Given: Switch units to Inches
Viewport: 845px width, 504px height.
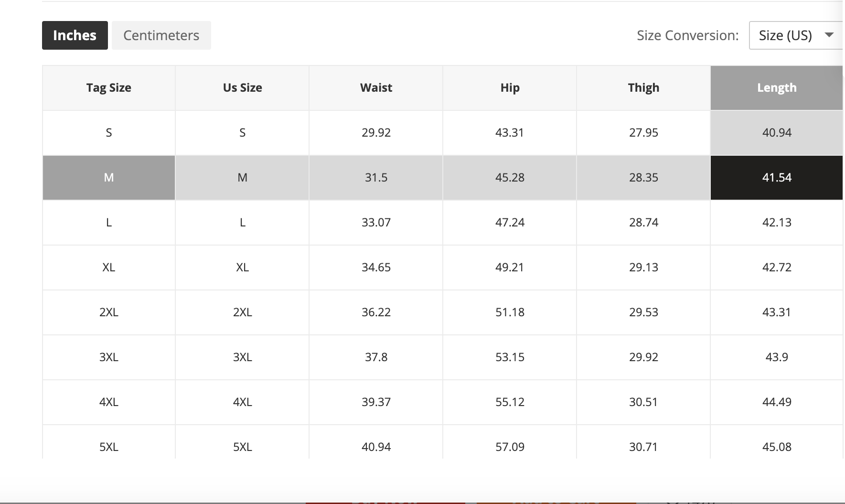Looking at the screenshot, I should coord(75,35).
